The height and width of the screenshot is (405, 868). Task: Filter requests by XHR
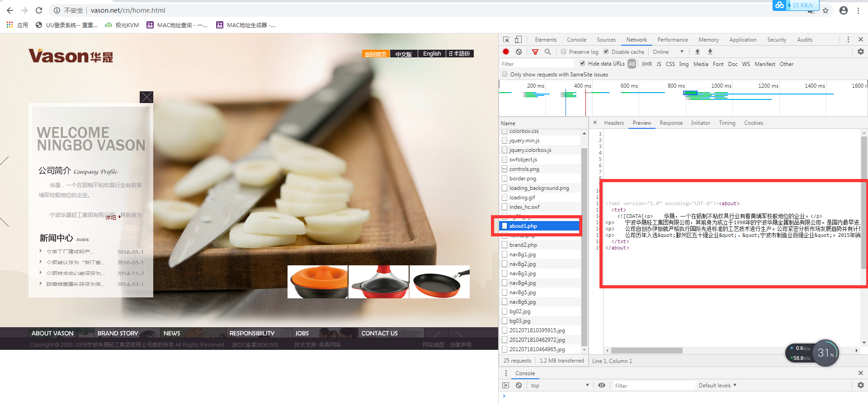point(647,64)
